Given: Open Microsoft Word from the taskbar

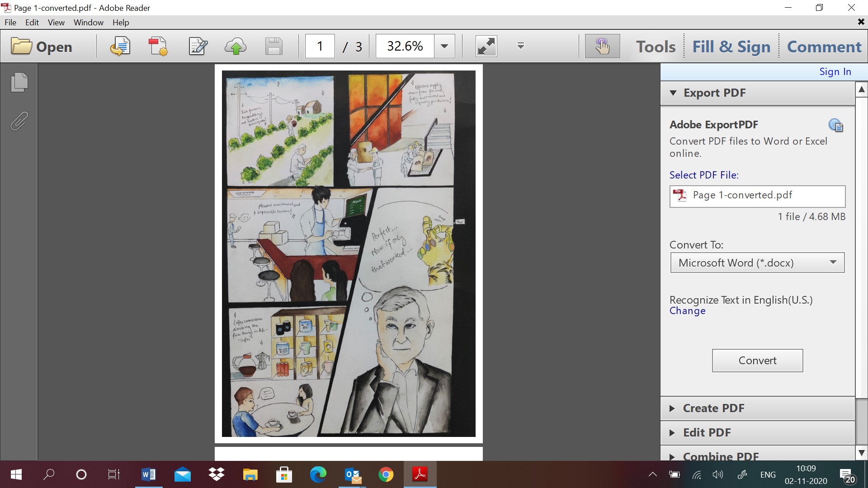Looking at the screenshot, I should (x=149, y=474).
